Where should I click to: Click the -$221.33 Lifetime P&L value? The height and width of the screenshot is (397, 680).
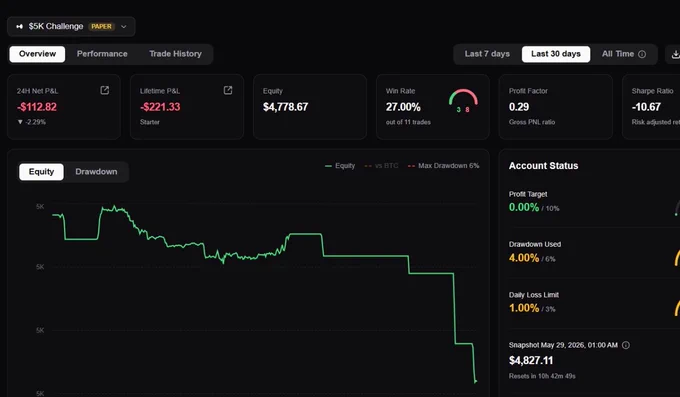160,107
